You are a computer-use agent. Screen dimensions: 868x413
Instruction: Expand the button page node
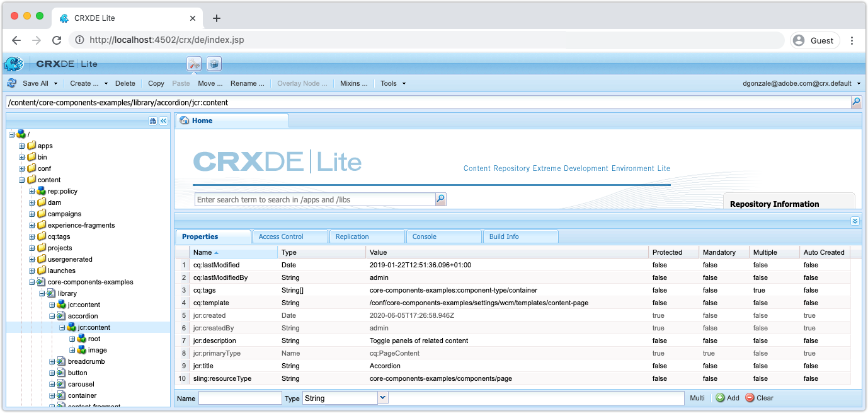(x=52, y=373)
